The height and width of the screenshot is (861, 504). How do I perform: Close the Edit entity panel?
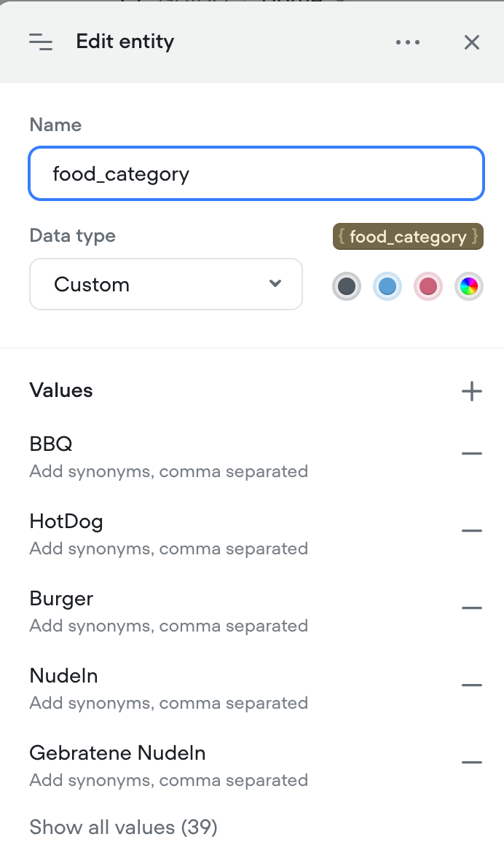coord(472,42)
